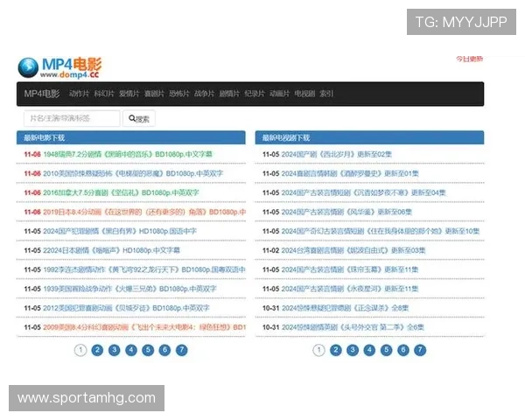Open 1939美国冒险战争动作 《火爆三兄弟》 link
Viewport: 525px width, 420px height.
(x=129, y=289)
